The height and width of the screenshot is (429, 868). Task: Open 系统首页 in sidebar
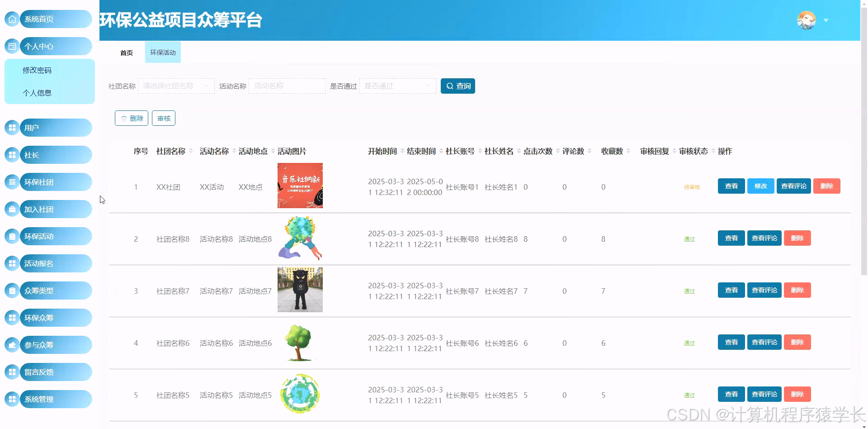point(56,19)
